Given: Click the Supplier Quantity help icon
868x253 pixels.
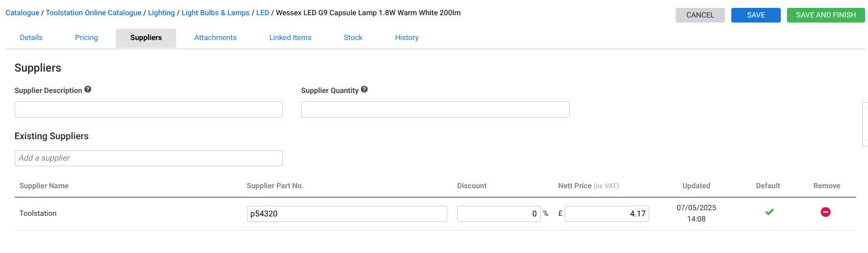Looking at the screenshot, I should [x=365, y=90].
